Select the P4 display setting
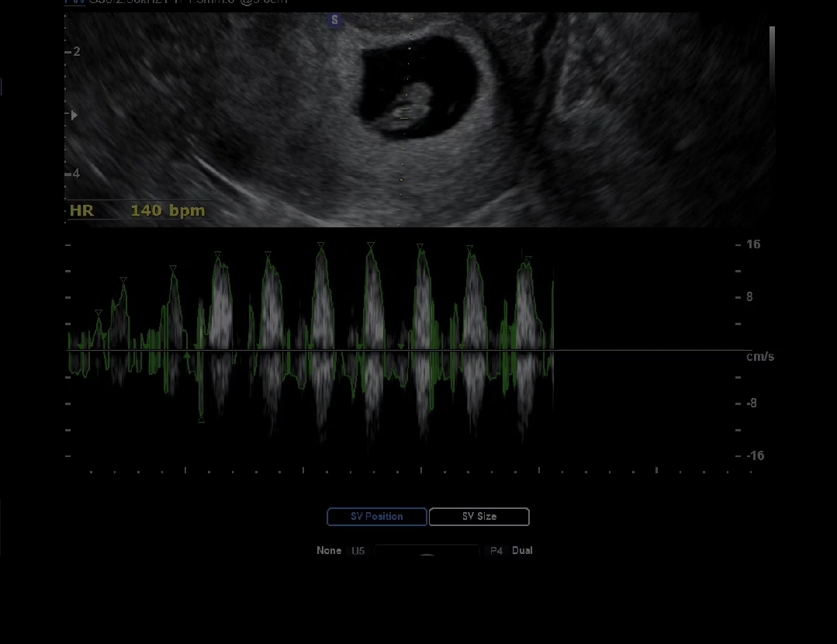837x644 pixels. (496, 552)
